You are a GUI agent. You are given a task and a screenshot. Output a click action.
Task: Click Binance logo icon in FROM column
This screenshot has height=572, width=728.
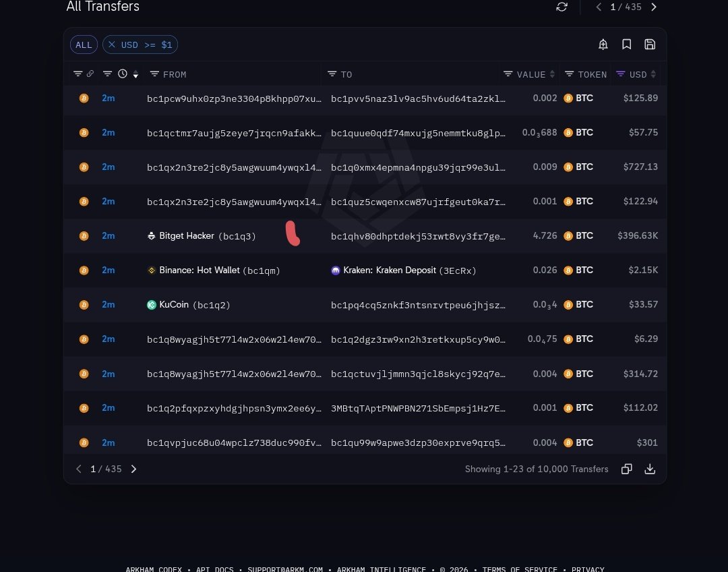(152, 270)
